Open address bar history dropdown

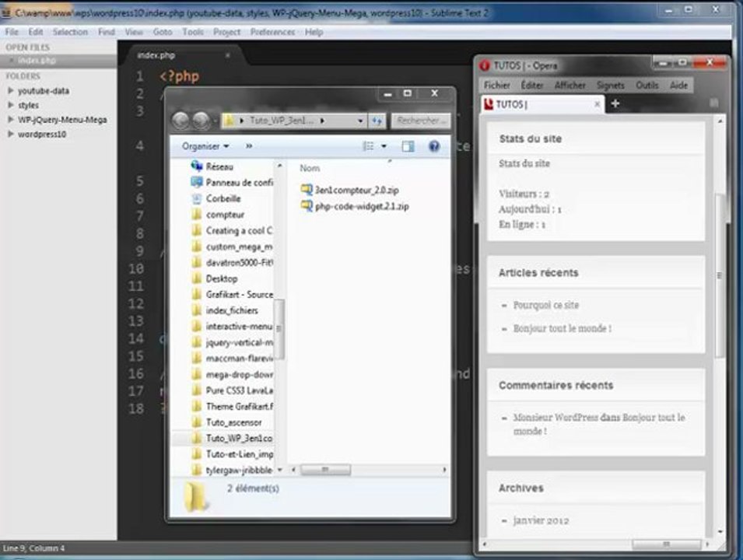pyautogui.click(x=360, y=121)
